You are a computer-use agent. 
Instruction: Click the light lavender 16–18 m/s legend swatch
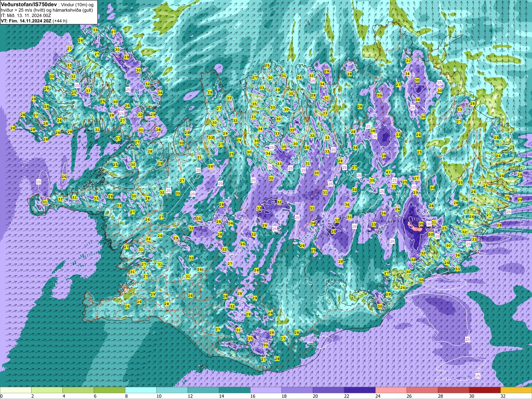click(266, 390)
